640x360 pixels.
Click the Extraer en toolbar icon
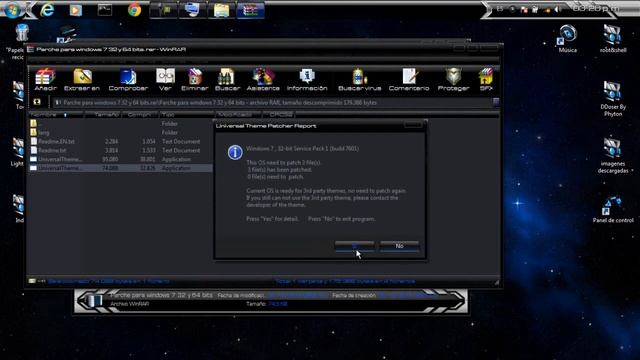(x=82, y=80)
